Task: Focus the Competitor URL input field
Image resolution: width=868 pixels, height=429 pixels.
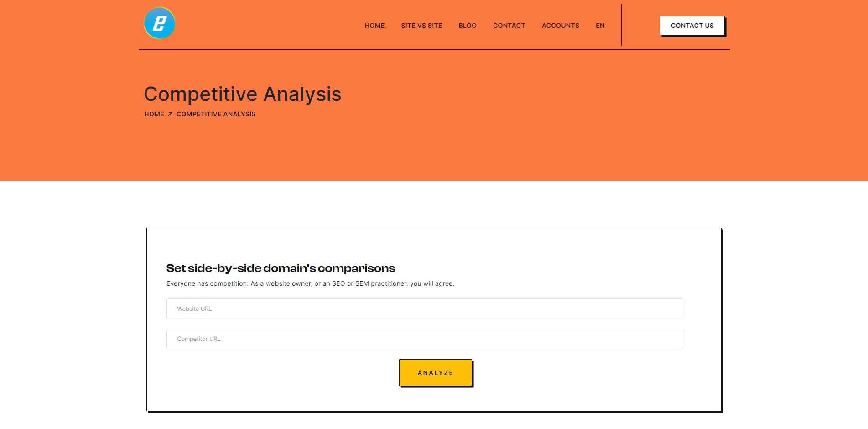Action: (x=425, y=339)
